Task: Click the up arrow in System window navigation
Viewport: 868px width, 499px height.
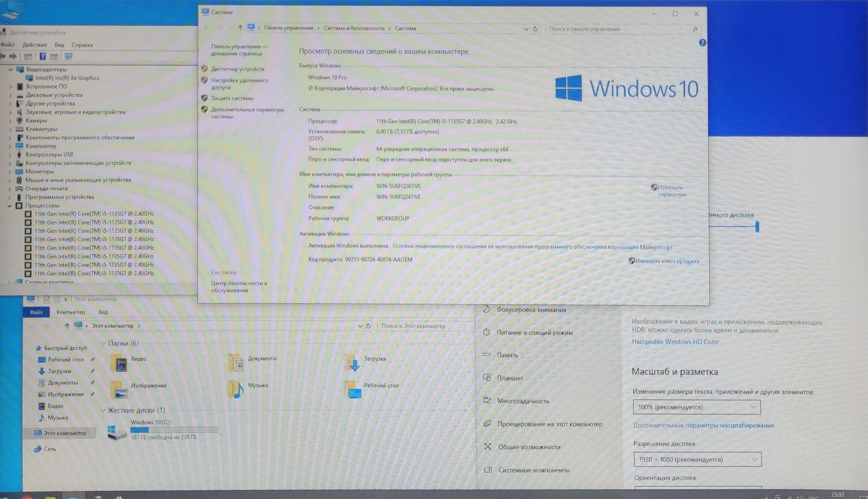Action: point(240,28)
